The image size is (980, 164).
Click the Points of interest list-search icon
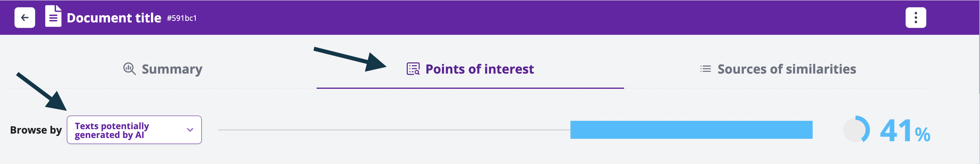pyautogui.click(x=413, y=69)
